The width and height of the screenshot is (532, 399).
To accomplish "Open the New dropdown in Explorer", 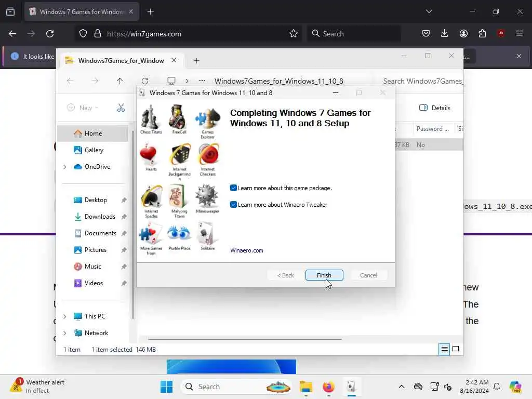I will pos(83,108).
